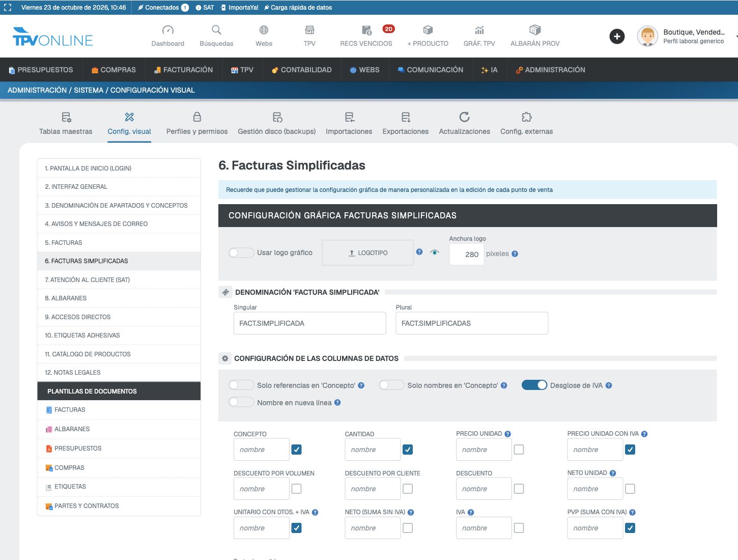
Task: Open the Webs globe icon
Action: click(x=264, y=30)
